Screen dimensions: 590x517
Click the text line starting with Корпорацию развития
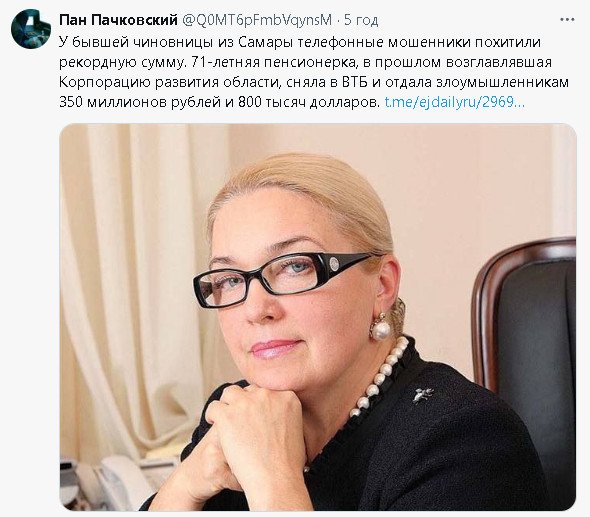[314, 82]
